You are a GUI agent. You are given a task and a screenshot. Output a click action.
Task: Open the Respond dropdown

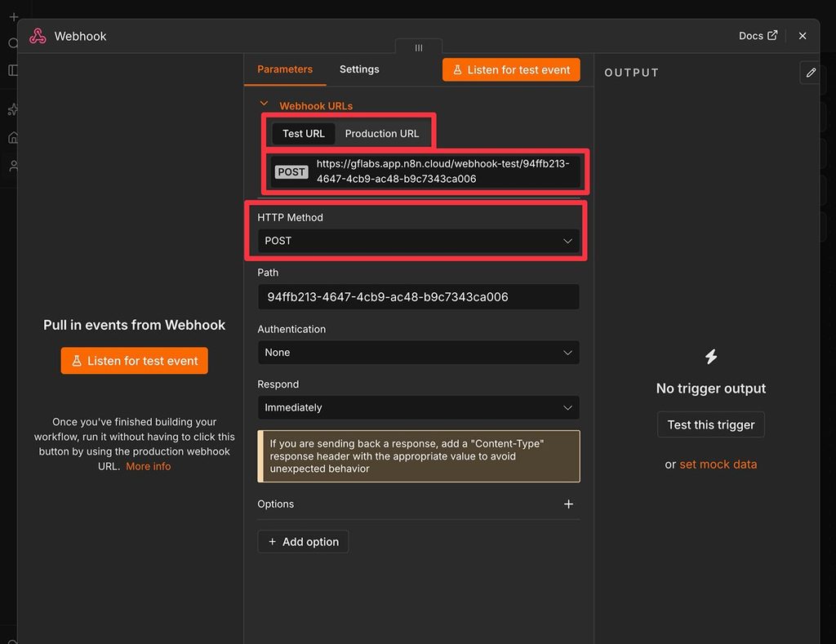point(418,407)
